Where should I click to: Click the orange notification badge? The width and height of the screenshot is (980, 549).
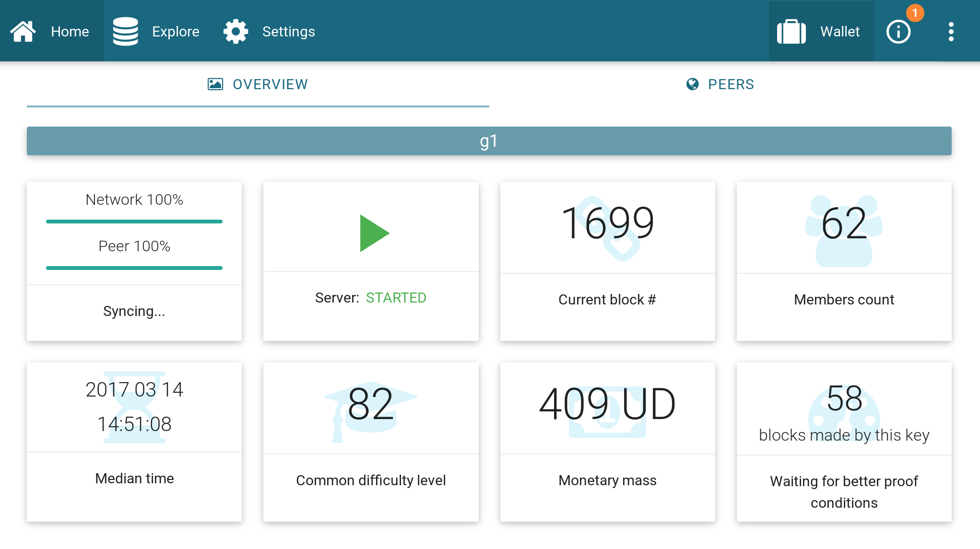[x=915, y=13]
